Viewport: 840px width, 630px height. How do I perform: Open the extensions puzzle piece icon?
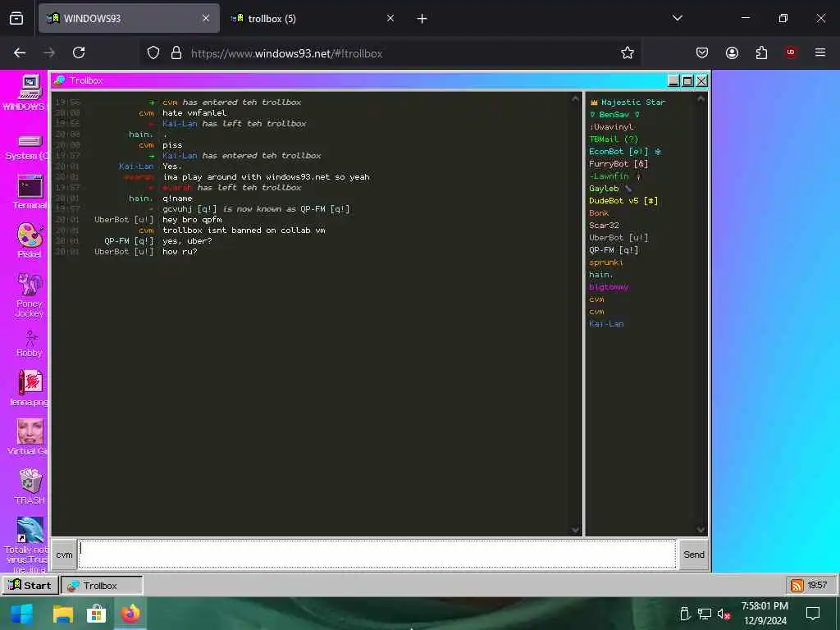point(761,52)
